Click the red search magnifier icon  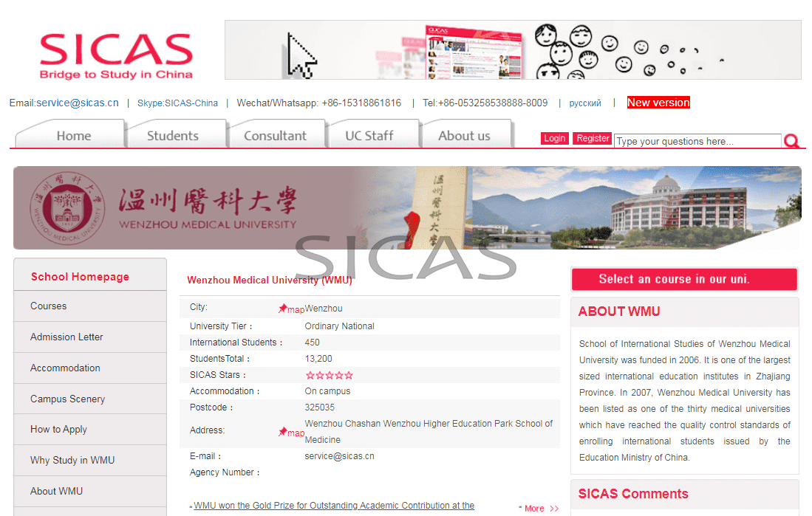(791, 141)
